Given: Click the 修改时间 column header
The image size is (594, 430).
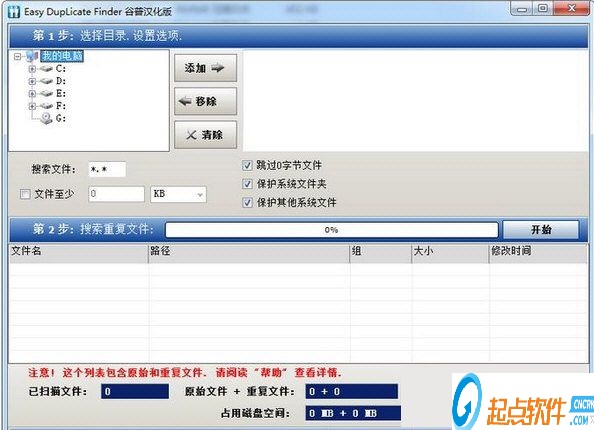Looking at the screenshot, I should click(x=538, y=253).
